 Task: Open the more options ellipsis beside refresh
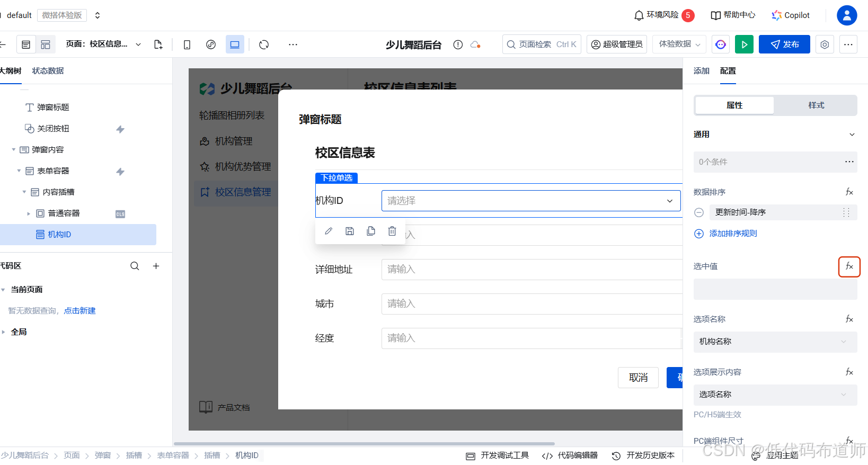coord(293,44)
